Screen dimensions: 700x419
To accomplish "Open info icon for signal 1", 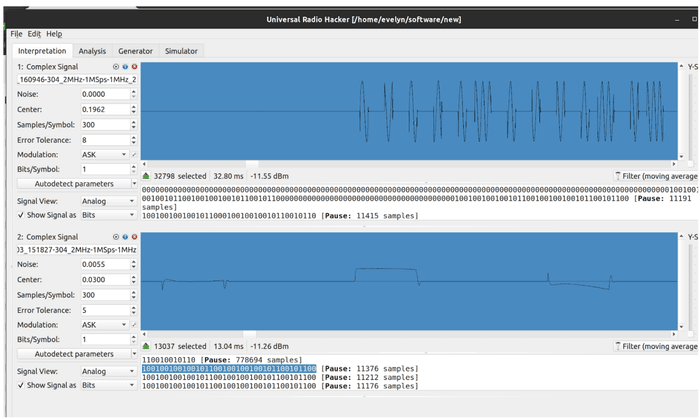I will (x=125, y=67).
